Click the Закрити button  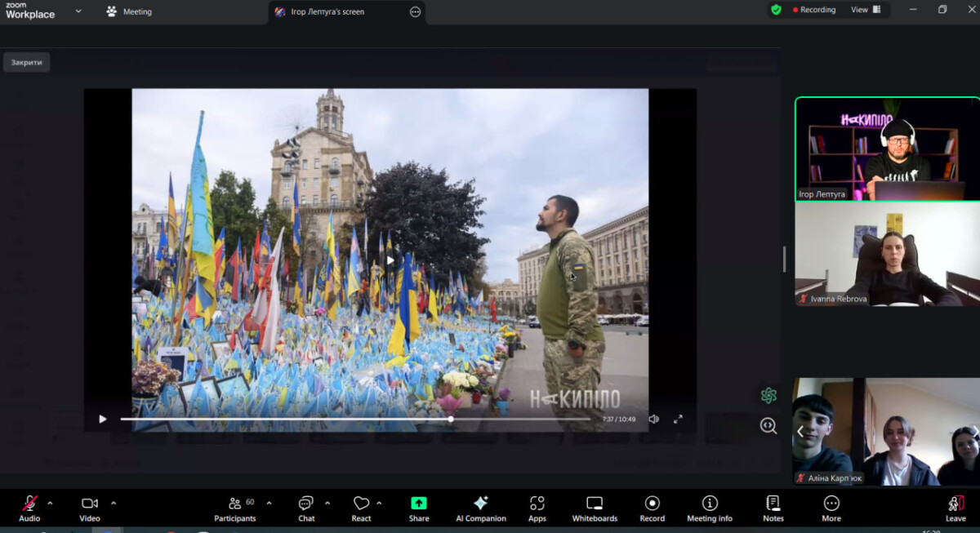point(26,62)
